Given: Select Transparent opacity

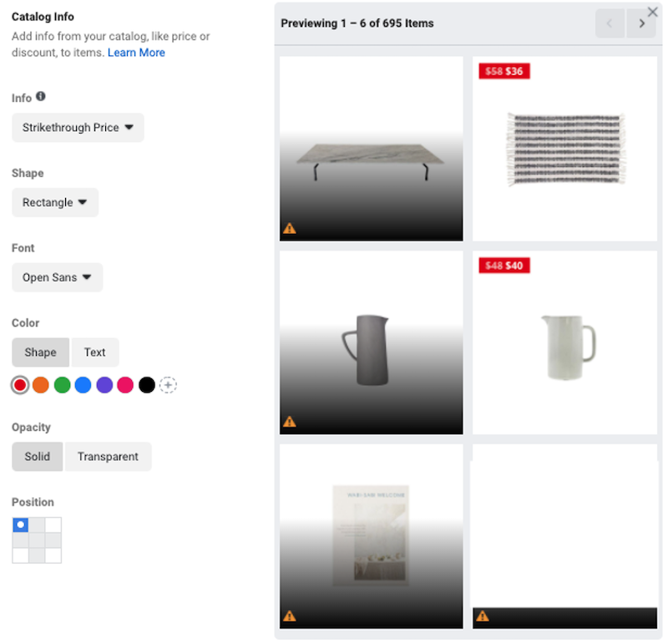Looking at the screenshot, I should click(108, 457).
